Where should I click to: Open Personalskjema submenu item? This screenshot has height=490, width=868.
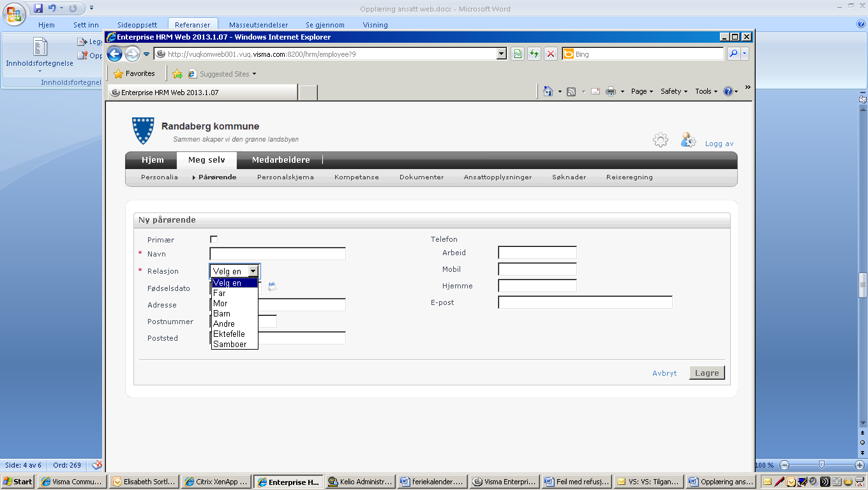click(x=285, y=177)
